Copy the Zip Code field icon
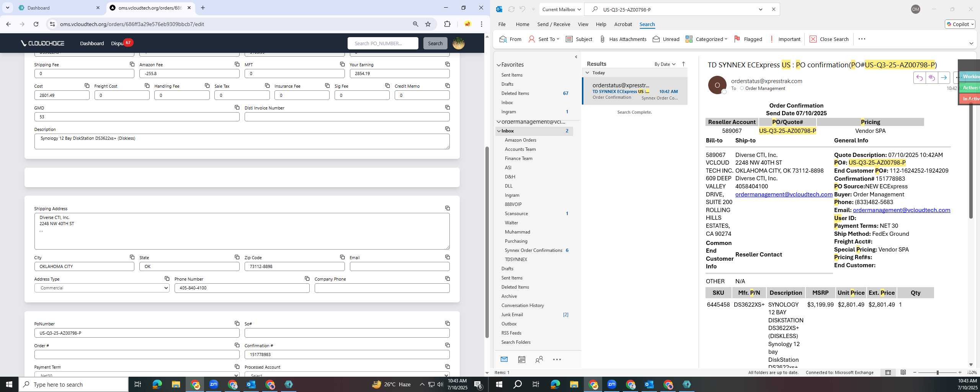Viewport: 980px width, 392px height. click(342, 257)
